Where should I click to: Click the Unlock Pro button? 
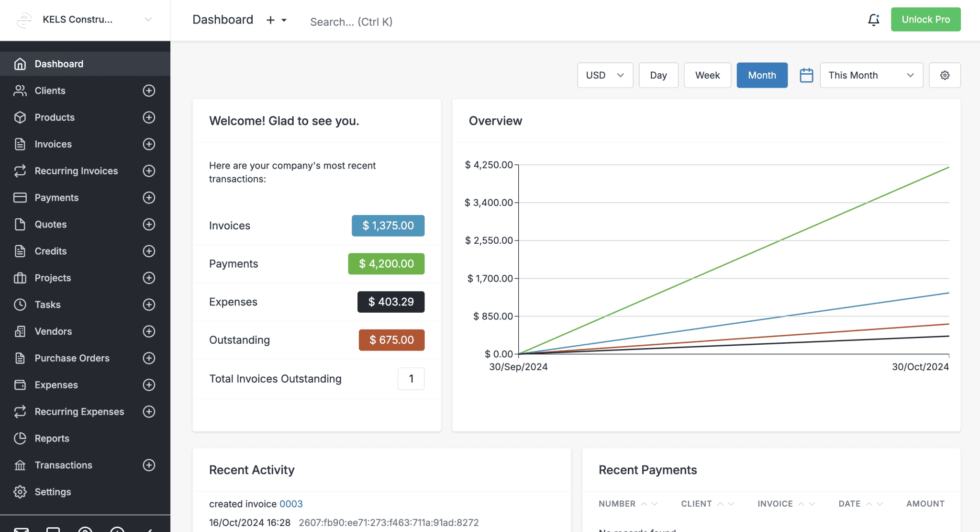coord(925,19)
